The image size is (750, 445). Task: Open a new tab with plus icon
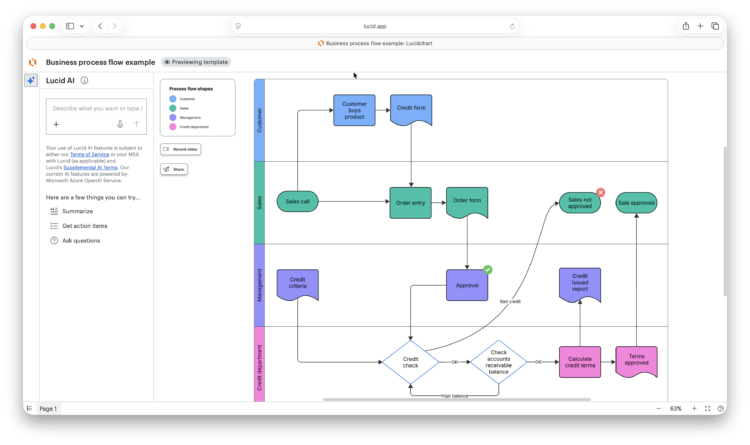click(700, 26)
